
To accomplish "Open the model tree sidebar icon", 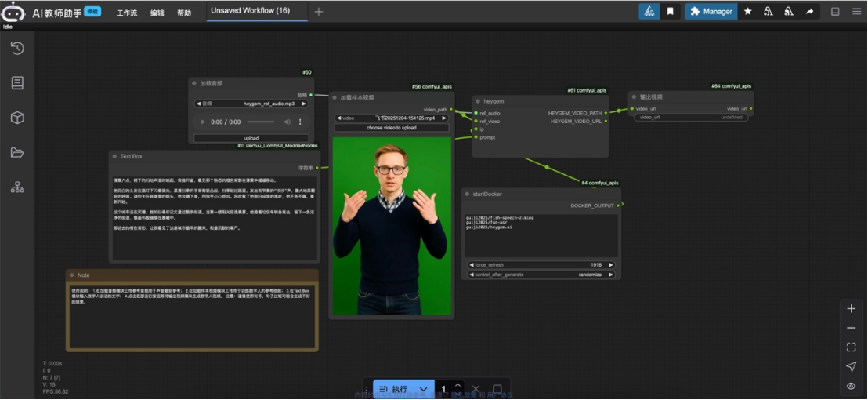I will 17,187.
